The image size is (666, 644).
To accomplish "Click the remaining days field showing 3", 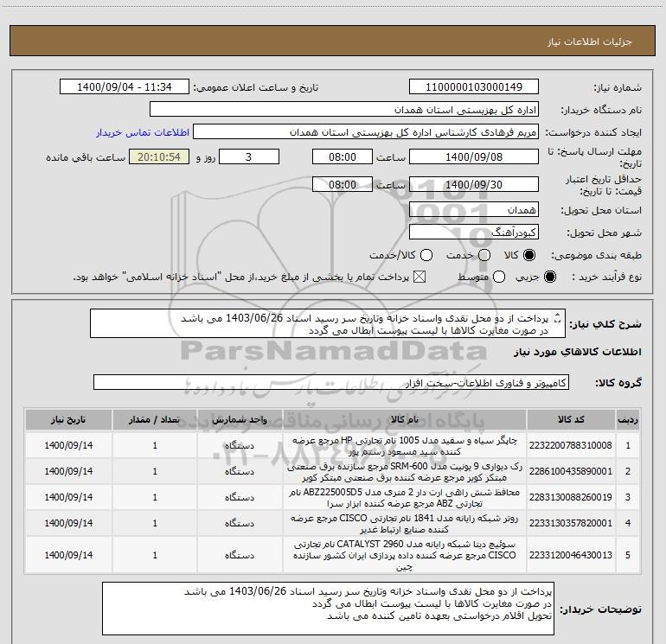I will coord(249,156).
